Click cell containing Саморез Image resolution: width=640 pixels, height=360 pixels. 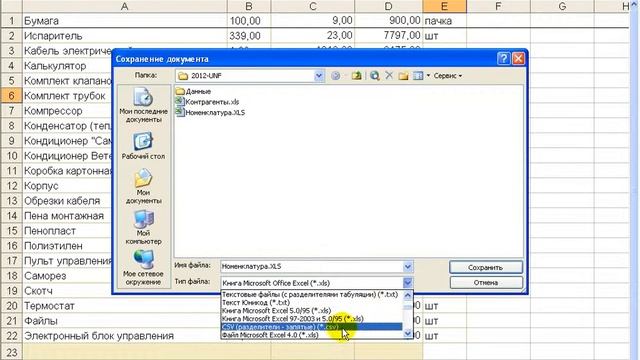[67, 276]
